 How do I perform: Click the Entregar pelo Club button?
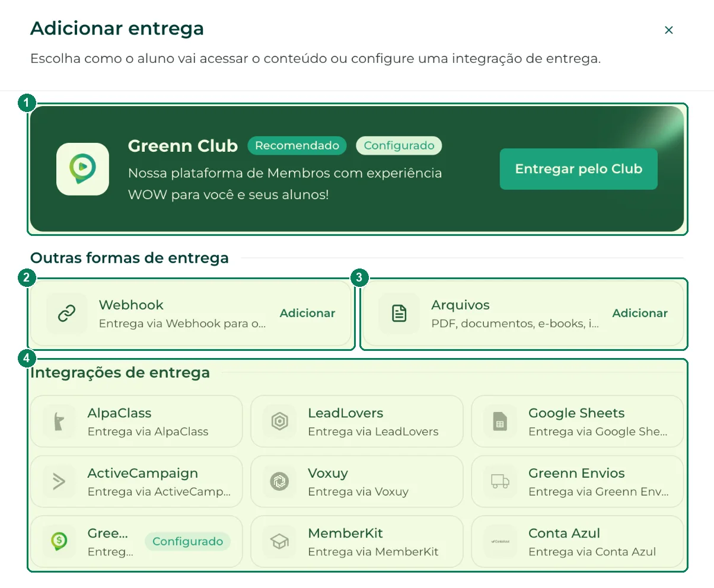579,169
